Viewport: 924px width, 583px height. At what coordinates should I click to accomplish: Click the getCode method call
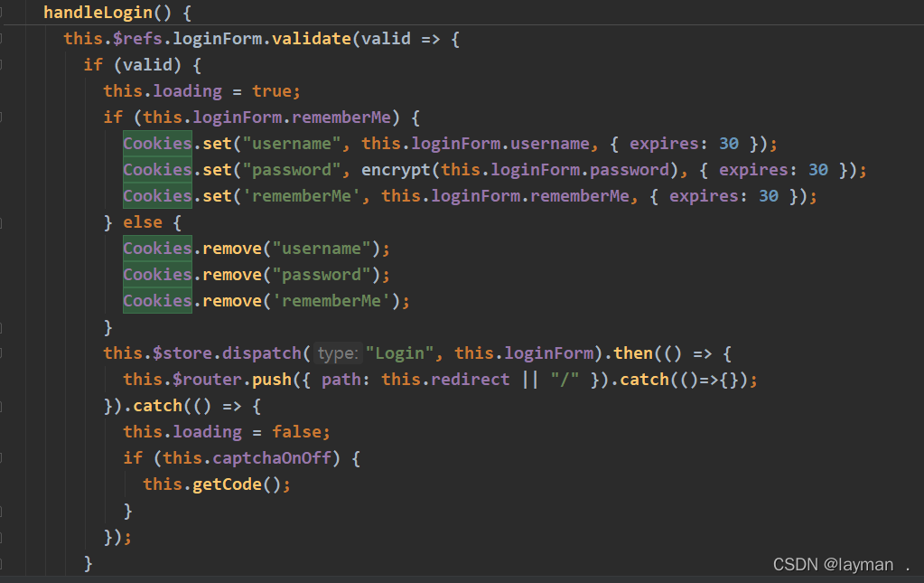coord(227,484)
